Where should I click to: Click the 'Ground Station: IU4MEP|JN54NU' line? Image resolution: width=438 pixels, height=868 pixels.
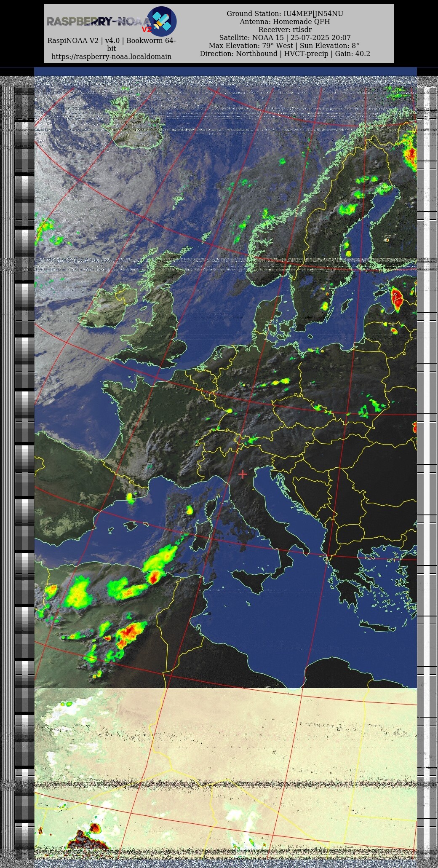285,13
